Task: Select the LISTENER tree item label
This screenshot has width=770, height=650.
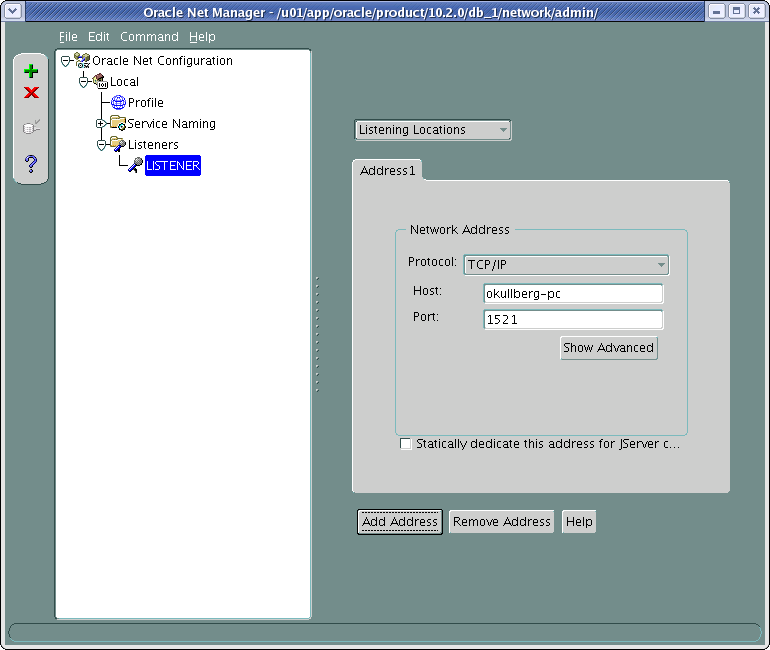Action: coord(173,165)
